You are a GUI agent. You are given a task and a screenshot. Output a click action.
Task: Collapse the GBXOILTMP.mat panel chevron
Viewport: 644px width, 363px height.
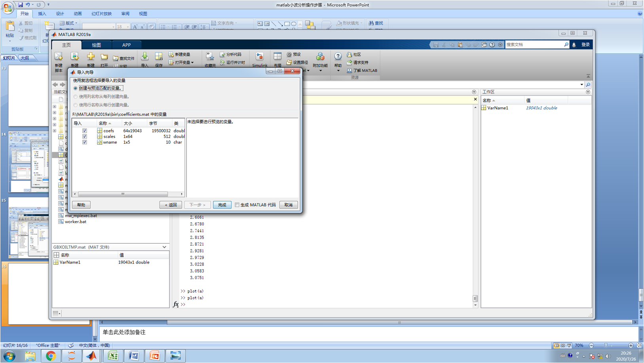(x=164, y=247)
